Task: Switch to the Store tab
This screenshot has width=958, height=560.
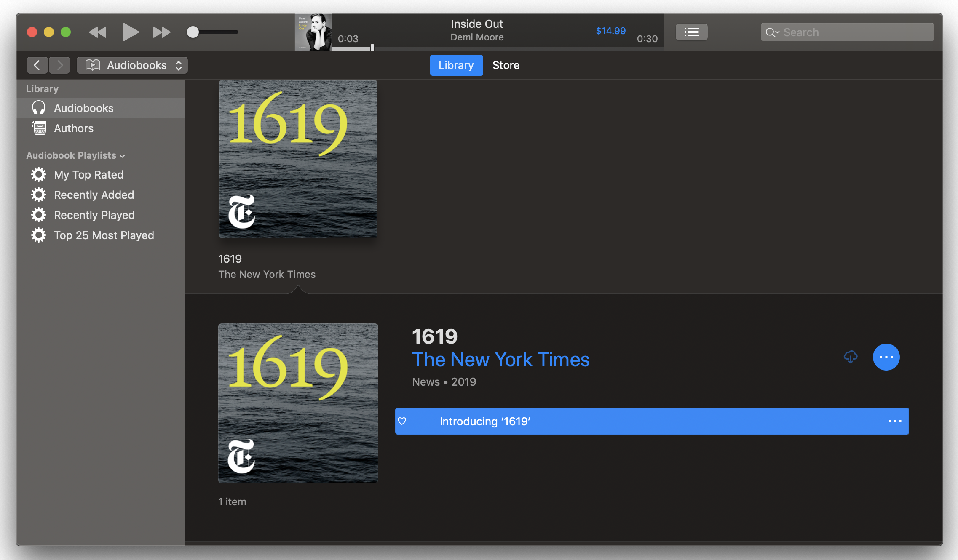Action: click(x=506, y=65)
